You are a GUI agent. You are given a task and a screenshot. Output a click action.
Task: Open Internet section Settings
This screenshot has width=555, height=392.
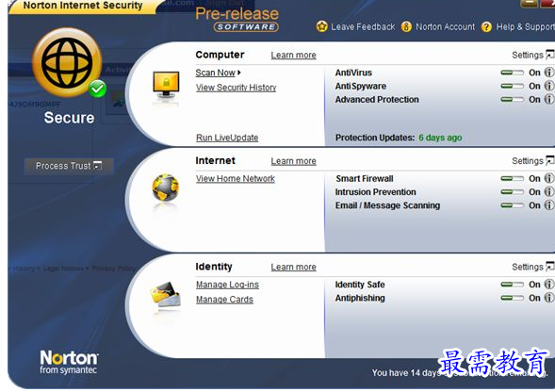coord(532,161)
